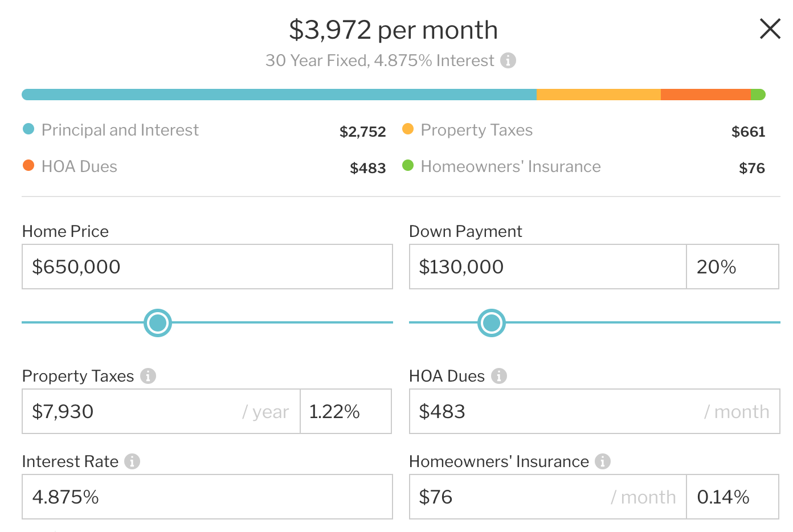The height and width of the screenshot is (532, 793).
Task: Open info icon beside 30 Year Fixed interest
Action: click(508, 60)
